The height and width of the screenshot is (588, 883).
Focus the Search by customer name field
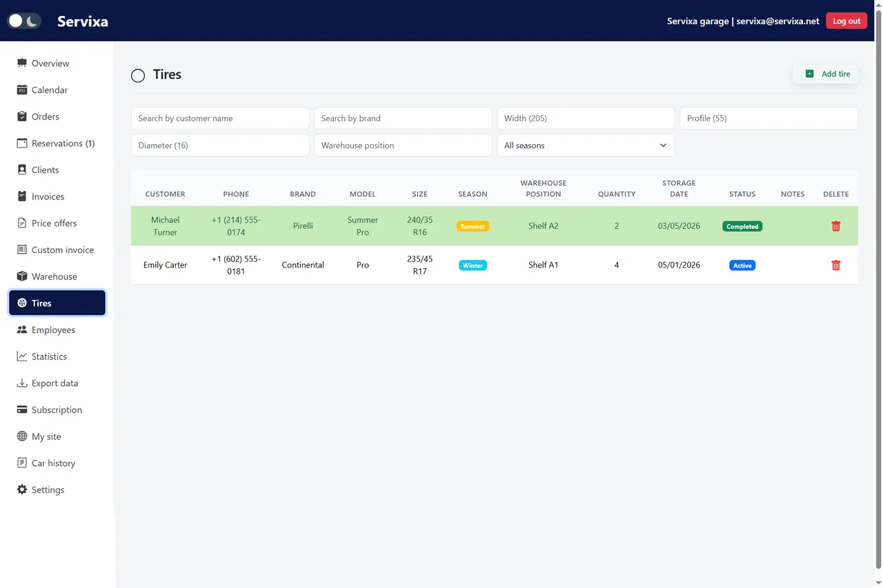(x=220, y=118)
